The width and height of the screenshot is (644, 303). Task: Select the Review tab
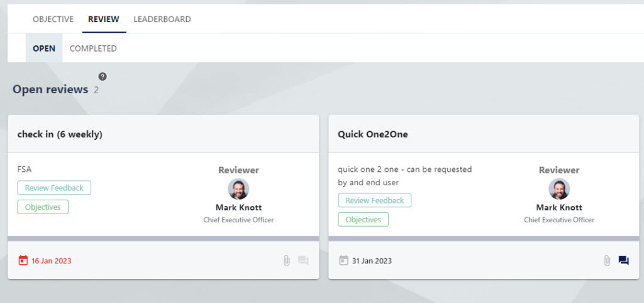pos(104,19)
